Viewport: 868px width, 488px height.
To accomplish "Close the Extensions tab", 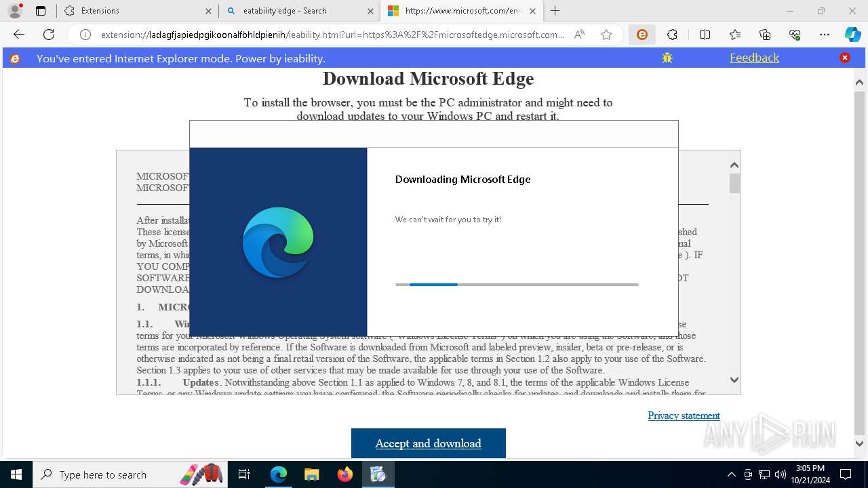I will (208, 11).
